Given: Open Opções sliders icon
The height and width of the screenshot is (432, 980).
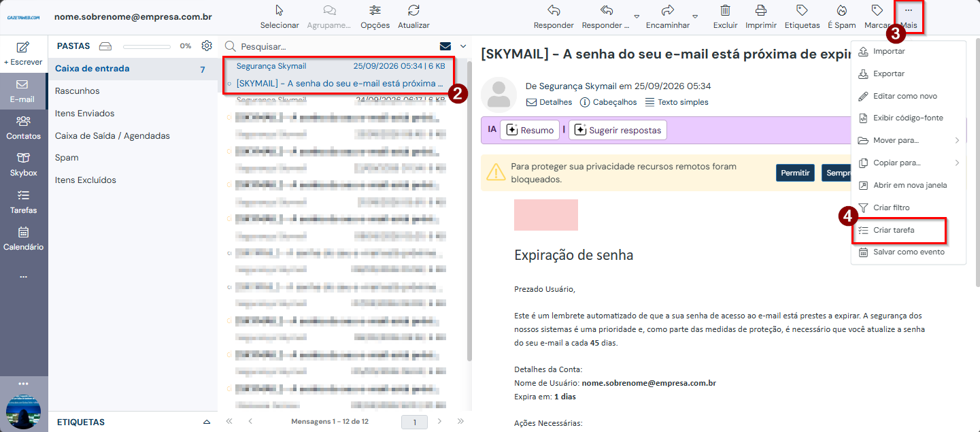Looking at the screenshot, I should point(375,10).
